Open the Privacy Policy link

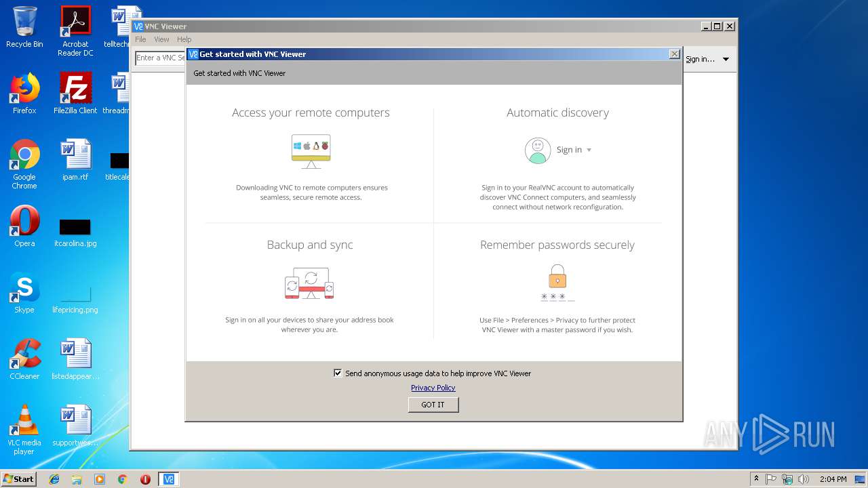coord(433,388)
